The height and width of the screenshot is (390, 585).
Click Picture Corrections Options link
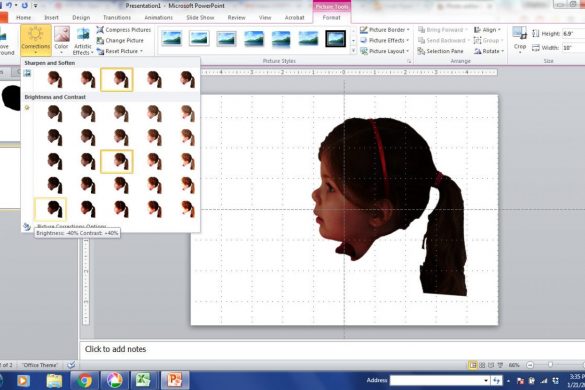pos(72,226)
